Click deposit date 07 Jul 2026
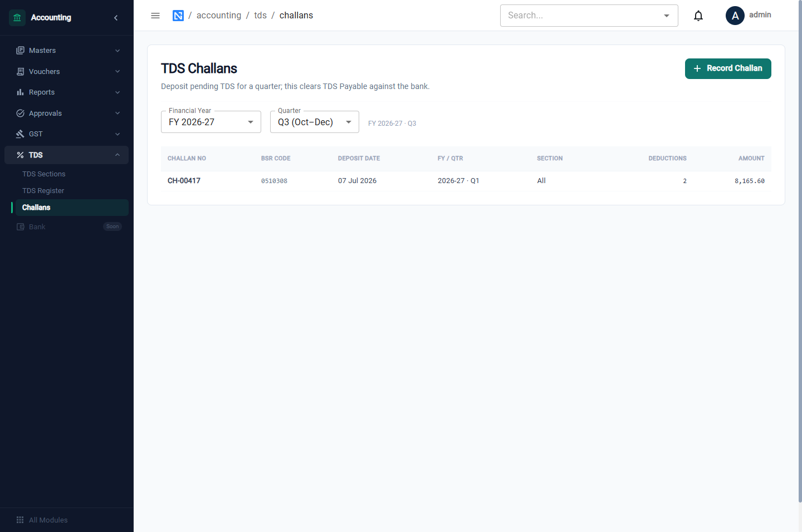The height and width of the screenshot is (532, 802). tap(357, 181)
